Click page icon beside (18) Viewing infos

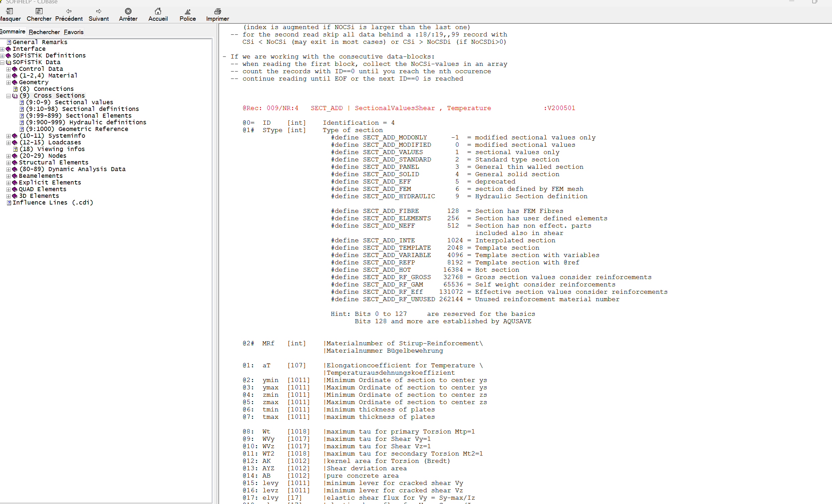15,149
